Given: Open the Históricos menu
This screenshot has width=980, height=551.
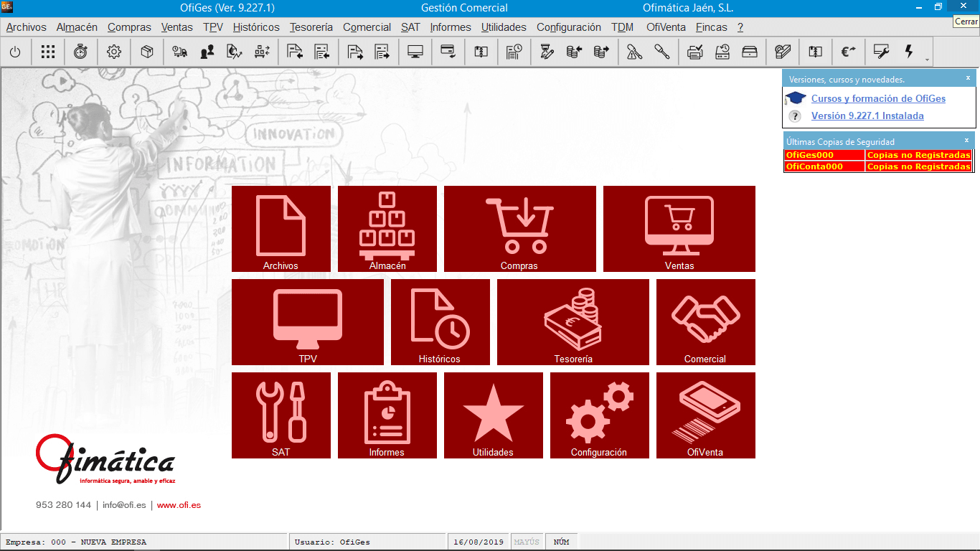Looking at the screenshot, I should [256, 27].
